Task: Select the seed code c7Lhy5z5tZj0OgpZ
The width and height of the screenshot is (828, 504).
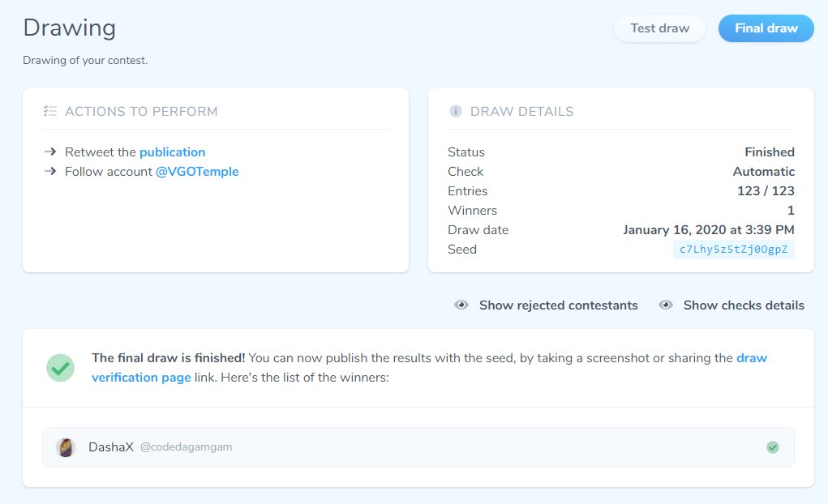Action: (733, 249)
